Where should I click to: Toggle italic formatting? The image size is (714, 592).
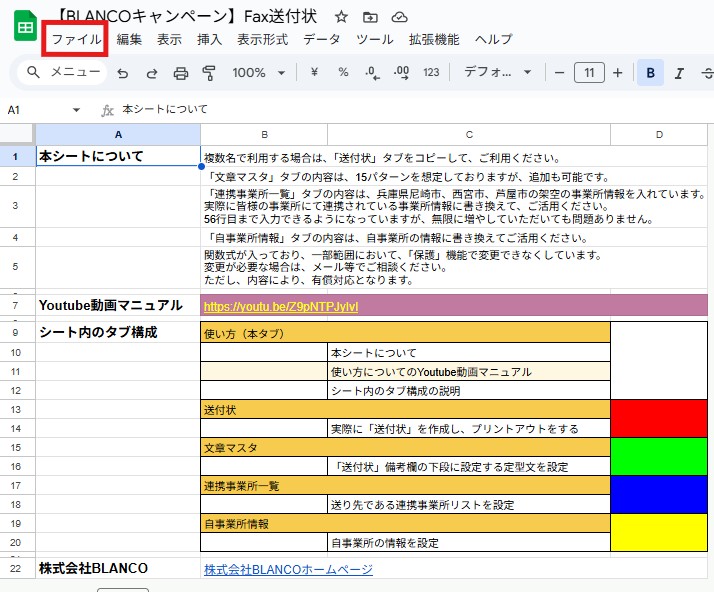tap(679, 73)
